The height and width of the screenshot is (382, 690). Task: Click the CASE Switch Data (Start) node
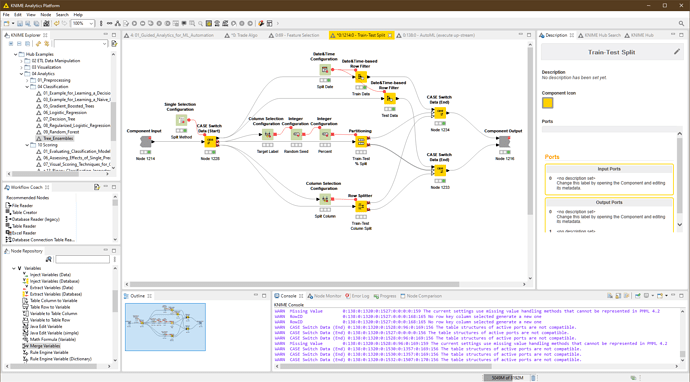210,141
